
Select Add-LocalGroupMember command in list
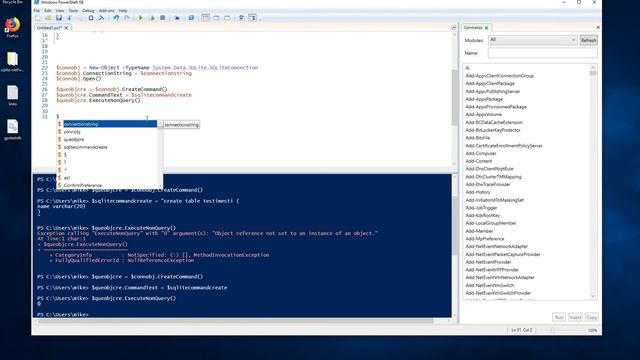tap(491, 223)
